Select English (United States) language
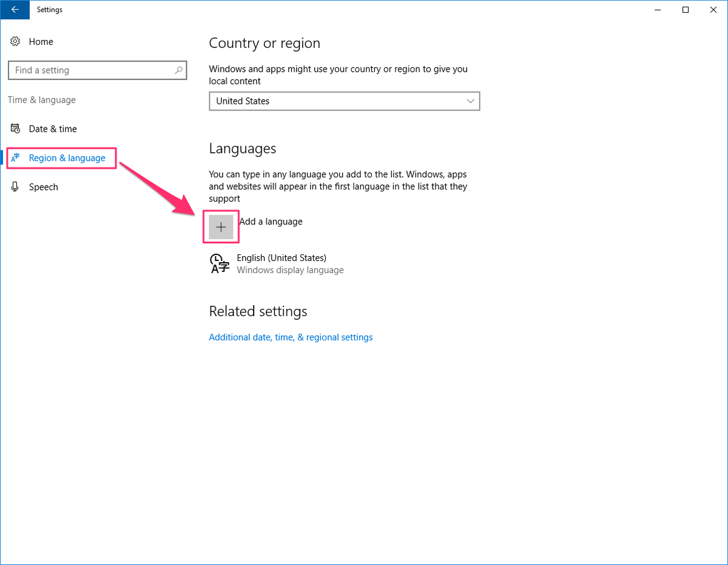The image size is (728, 565). tap(281, 258)
